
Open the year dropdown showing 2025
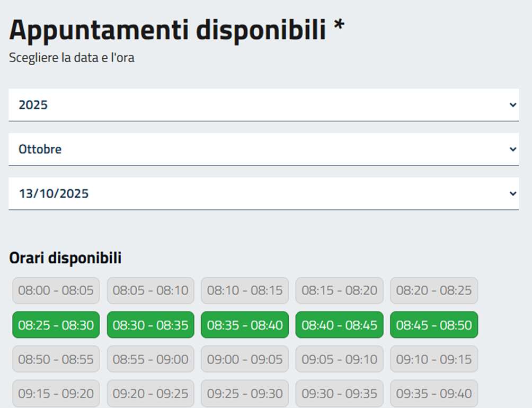pyautogui.click(x=263, y=105)
